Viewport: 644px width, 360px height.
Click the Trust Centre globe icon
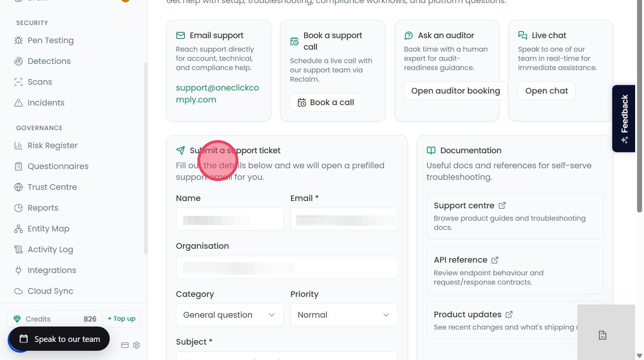(x=18, y=187)
